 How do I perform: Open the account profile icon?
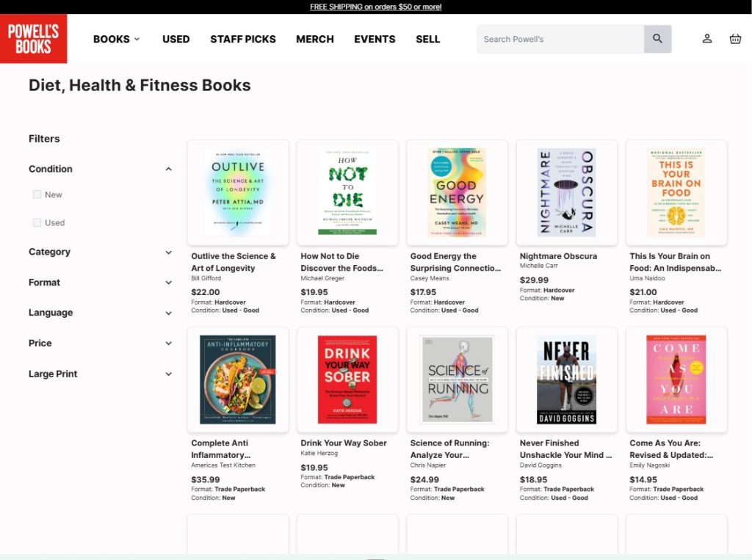707,39
